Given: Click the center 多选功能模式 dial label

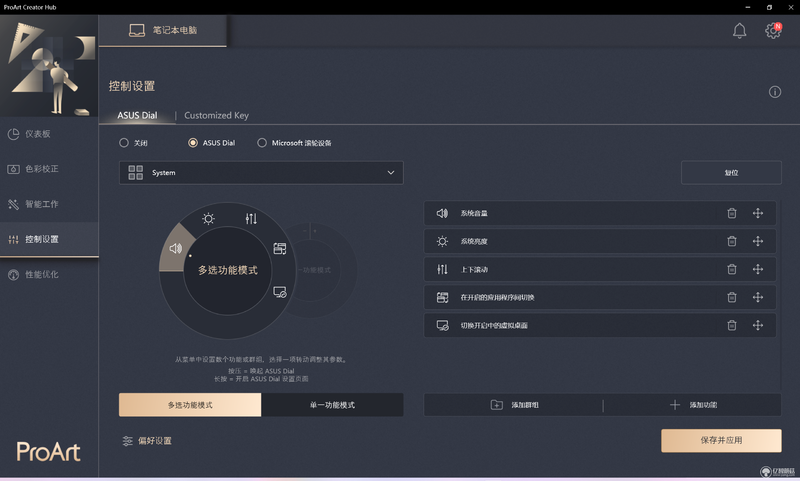Looking at the screenshot, I should [x=228, y=270].
